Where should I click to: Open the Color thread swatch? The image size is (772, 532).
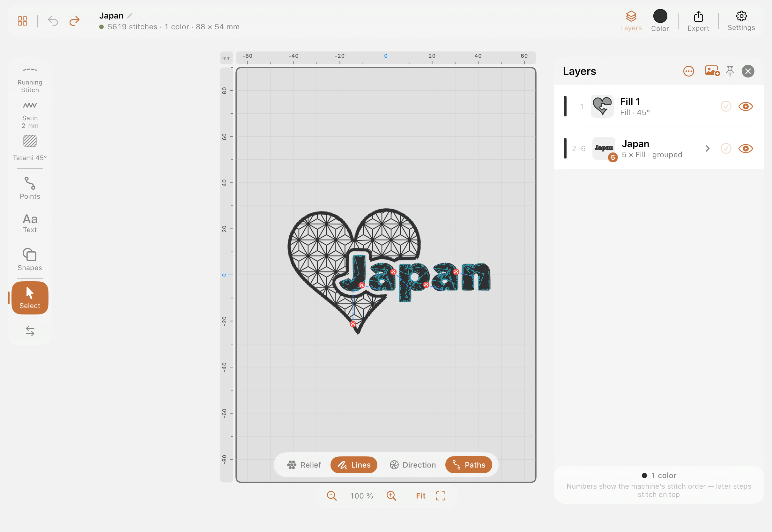pos(660,21)
